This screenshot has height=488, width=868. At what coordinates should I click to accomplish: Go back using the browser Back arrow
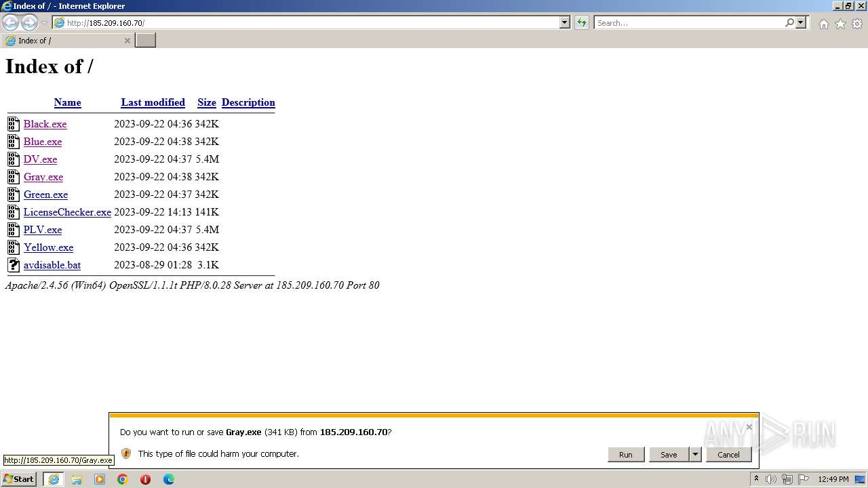pos(10,23)
